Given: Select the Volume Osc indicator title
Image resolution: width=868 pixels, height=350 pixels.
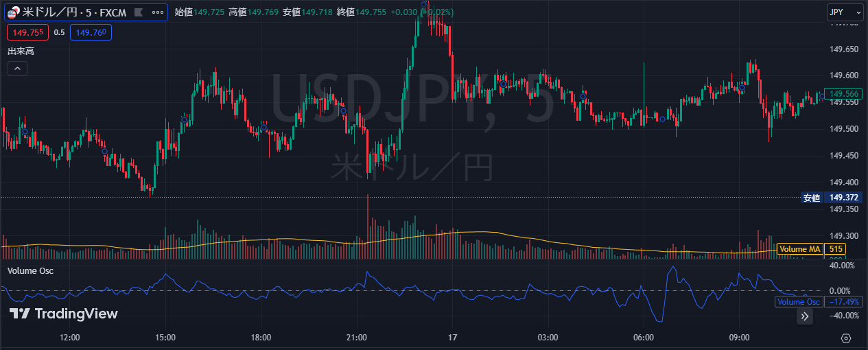Looking at the screenshot, I should point(30,270).
